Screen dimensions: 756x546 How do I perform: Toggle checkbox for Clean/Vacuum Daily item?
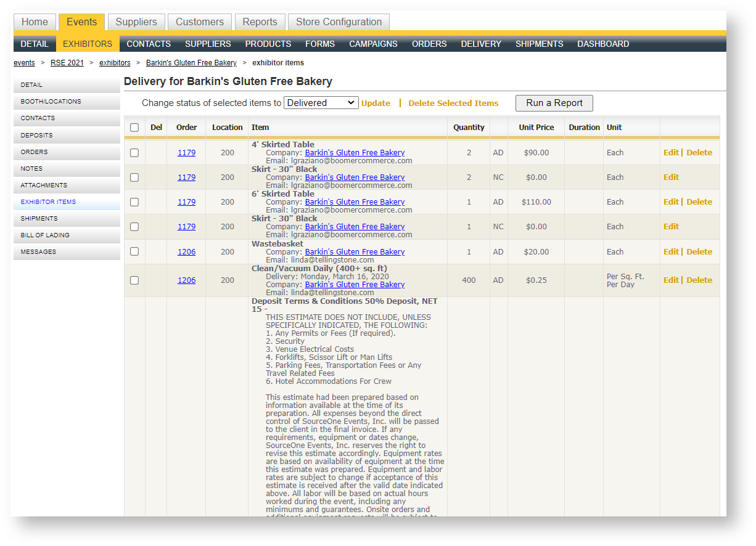pos(134,280)
